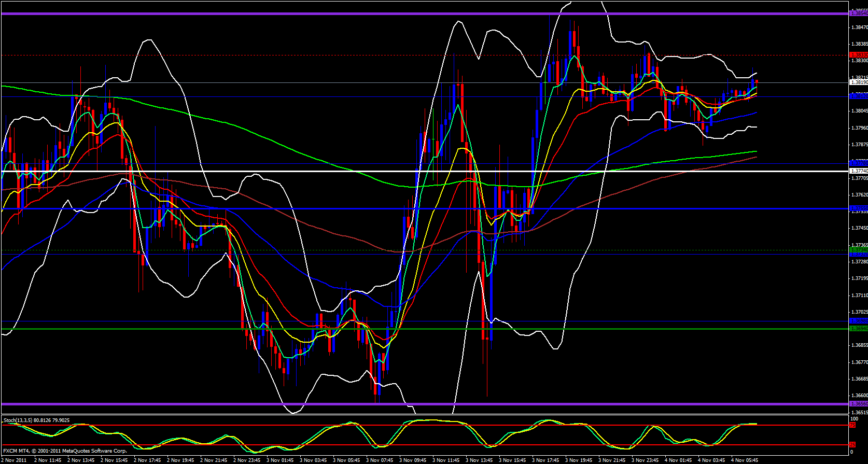The width and height of the screenshot is (868, 464).
Task: Click the red 1.38330 price label
Action: [858, 54]
